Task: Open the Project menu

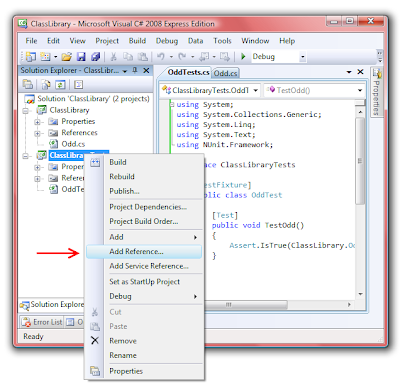Action: pos(107,41)
